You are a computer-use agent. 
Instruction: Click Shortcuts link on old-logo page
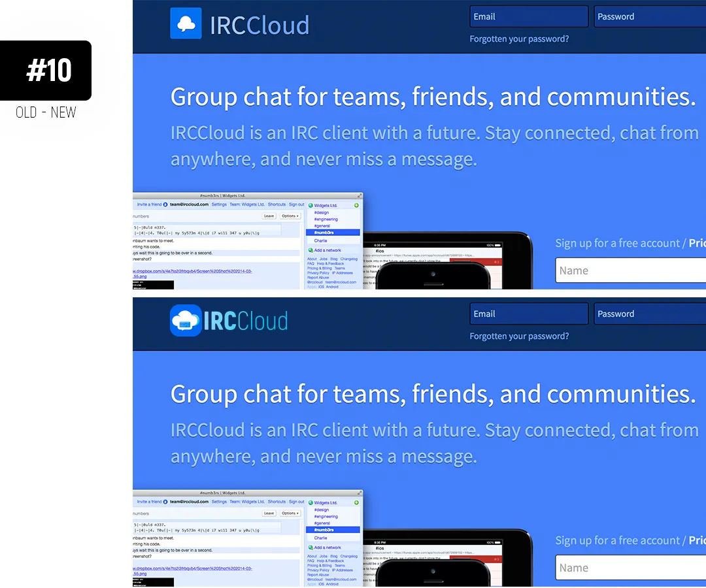(277, 204)
